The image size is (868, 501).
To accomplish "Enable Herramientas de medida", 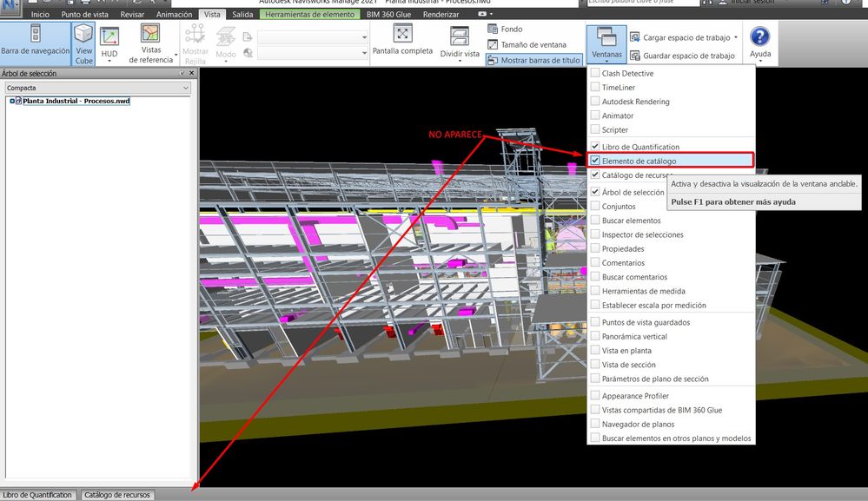I will (595, 291).
